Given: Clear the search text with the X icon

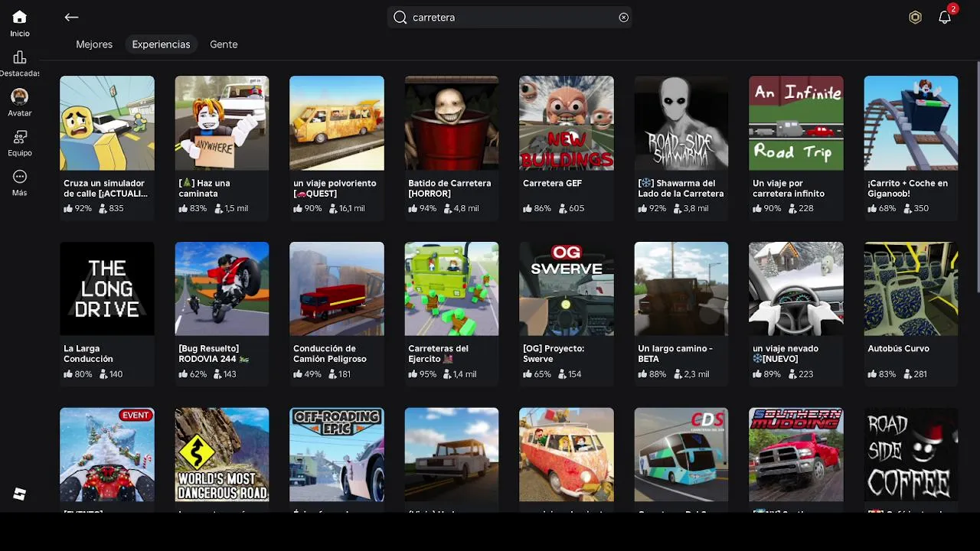Looking at the screenshot, I should coord(623,17).
